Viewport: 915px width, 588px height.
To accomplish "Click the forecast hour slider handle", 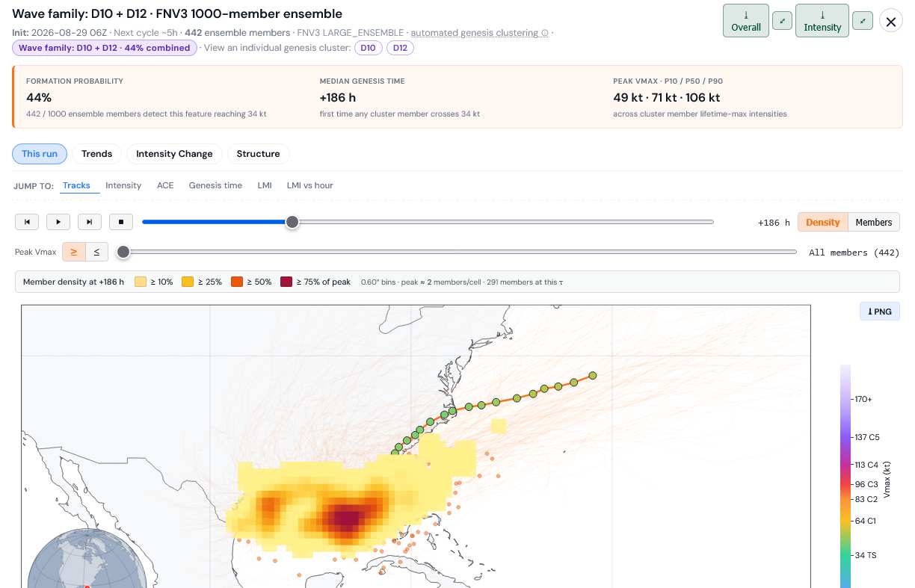I will point(292,222).
